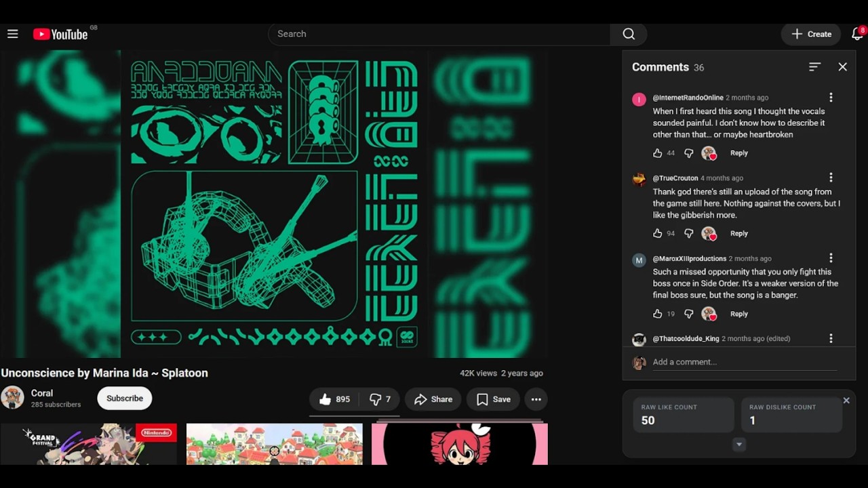868x488 pixels.
Task: Focus the YouTube search field
Action: pyautogui.click(x=439, y=34)
